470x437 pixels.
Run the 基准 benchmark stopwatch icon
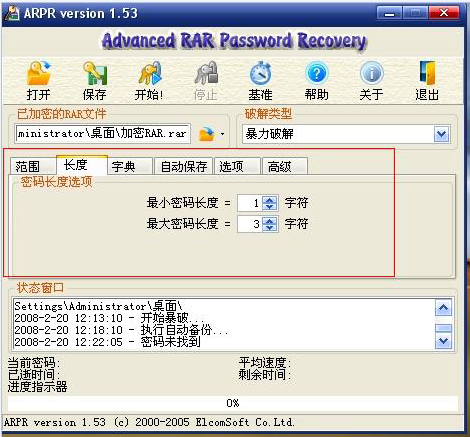(x=261, y=73)
